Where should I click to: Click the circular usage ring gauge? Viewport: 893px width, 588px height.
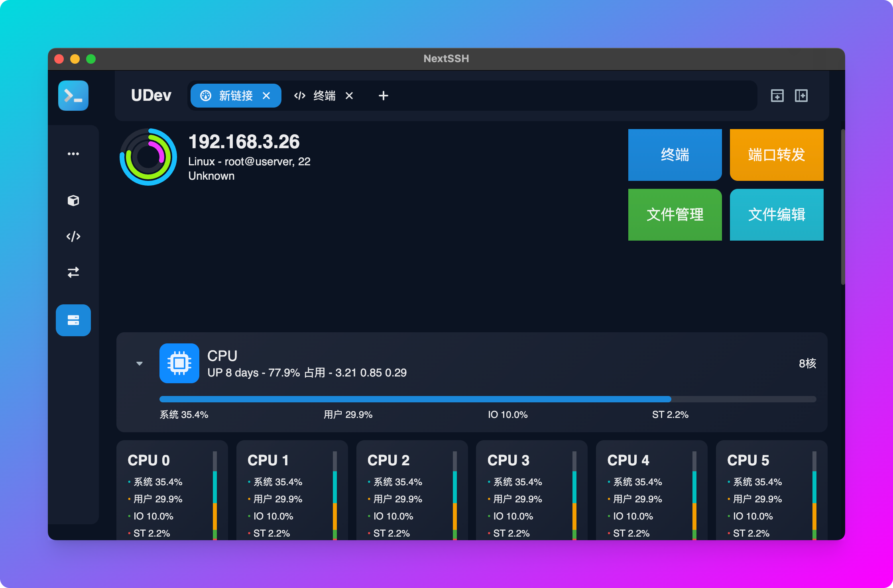[x=148, y=157]
